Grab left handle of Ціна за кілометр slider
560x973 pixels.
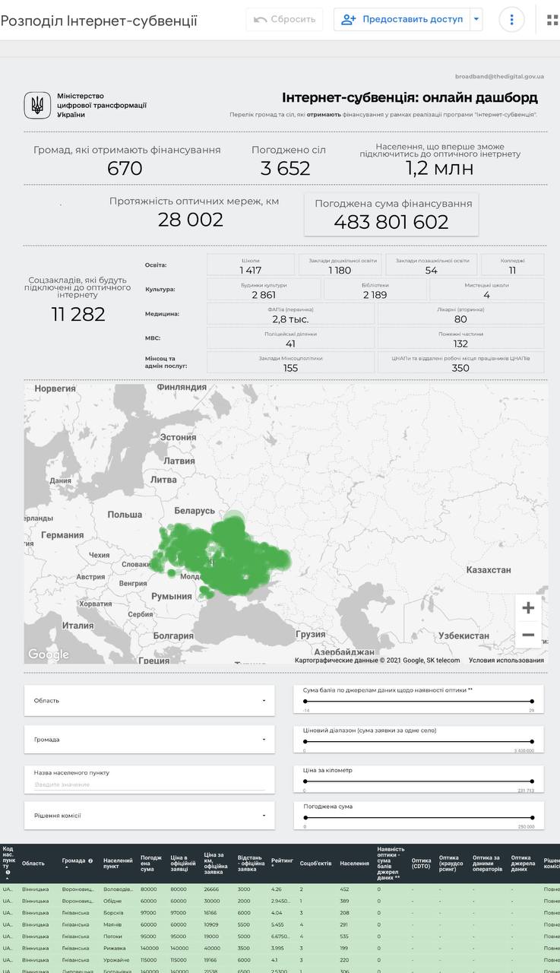coord(305,781)
